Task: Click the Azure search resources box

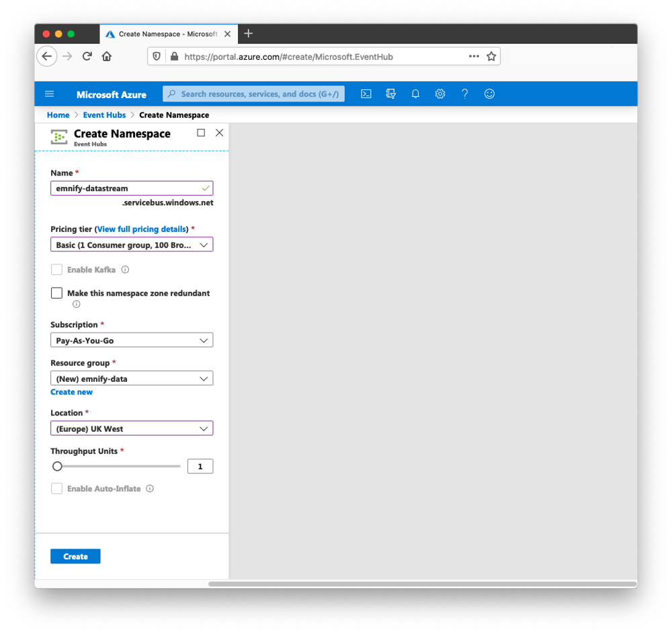Action: (253, 94)
